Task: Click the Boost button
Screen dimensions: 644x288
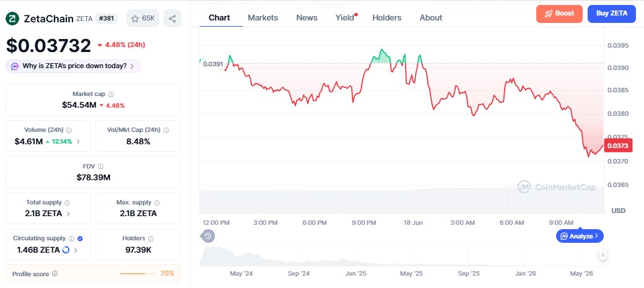Action: [559, 14]
